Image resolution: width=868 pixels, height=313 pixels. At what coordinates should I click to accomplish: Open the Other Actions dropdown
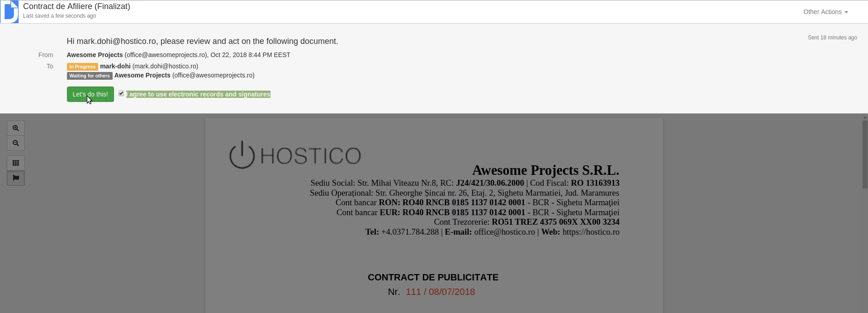(x=825, y=12)
